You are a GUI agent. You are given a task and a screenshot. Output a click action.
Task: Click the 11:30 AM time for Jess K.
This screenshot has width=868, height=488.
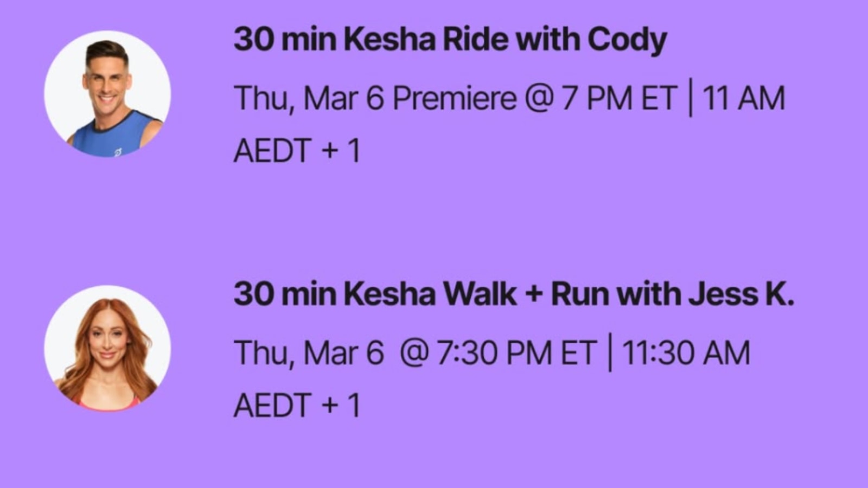[686, 353]
